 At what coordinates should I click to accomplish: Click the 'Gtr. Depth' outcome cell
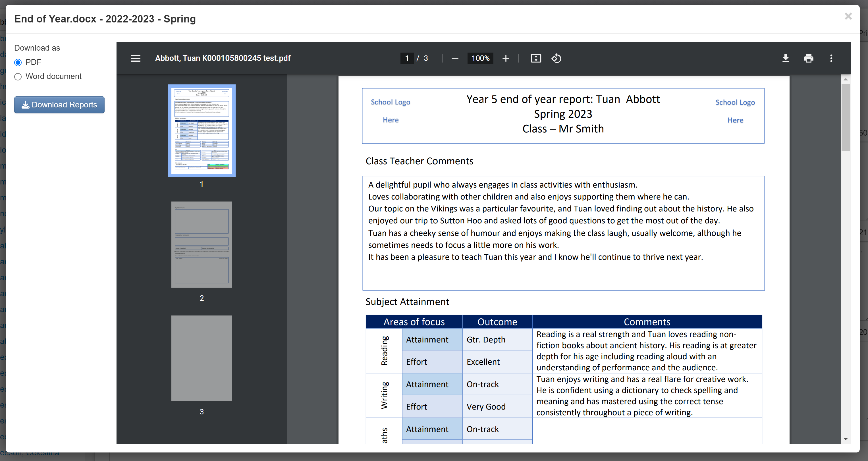pos(497,339)
